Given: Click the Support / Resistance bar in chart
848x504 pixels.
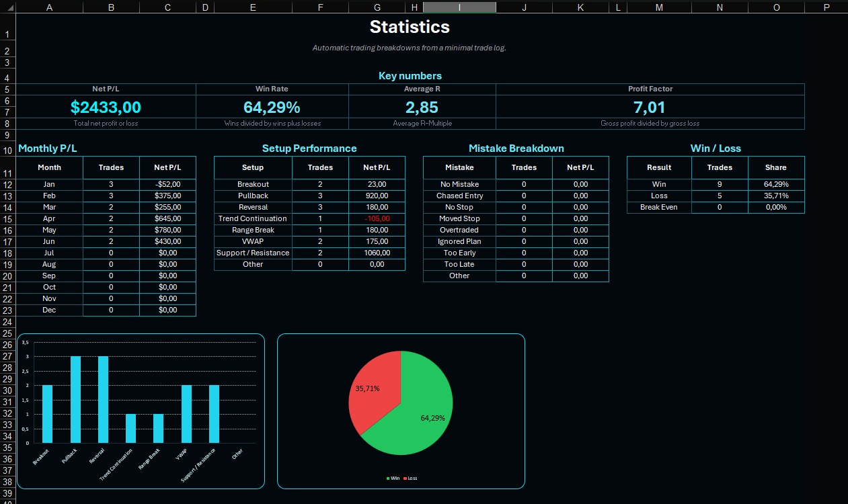Looking at the screenshot, I should click(214, 414).
